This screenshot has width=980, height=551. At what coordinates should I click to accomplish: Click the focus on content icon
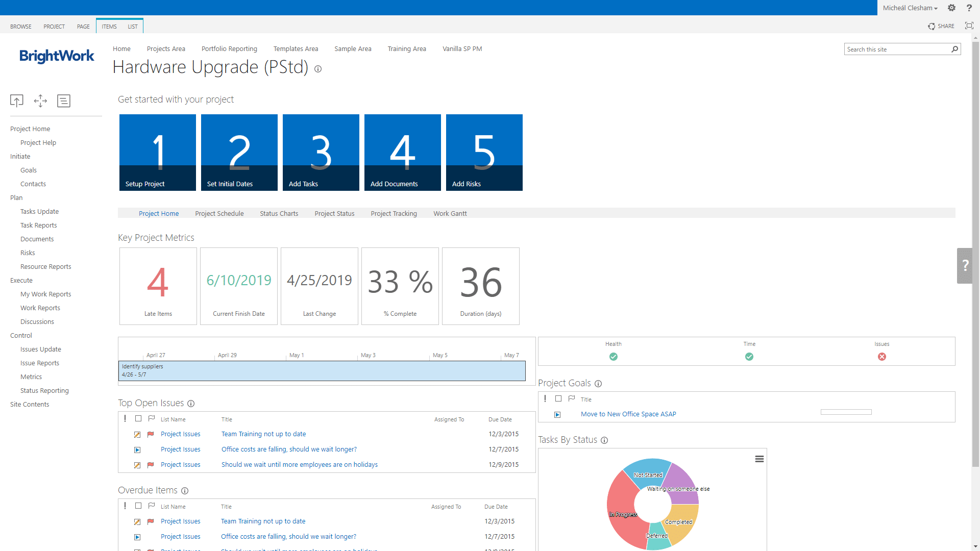pyautogui.click(x=969, y=26)
